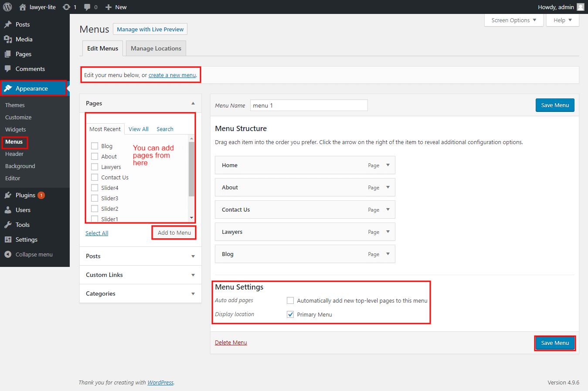Viewport: 588px width, 391px height.
Task: Collapse the admin menu with arrow icon
Action: point(8,254)
